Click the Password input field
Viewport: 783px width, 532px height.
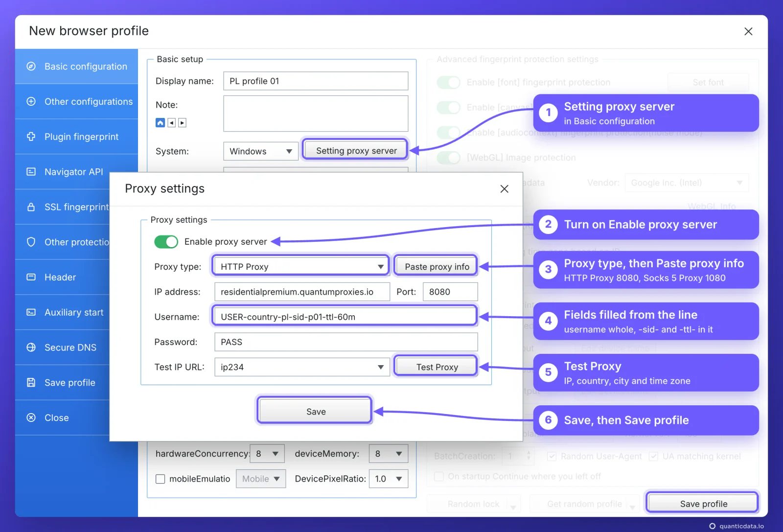tap(346, 342)
